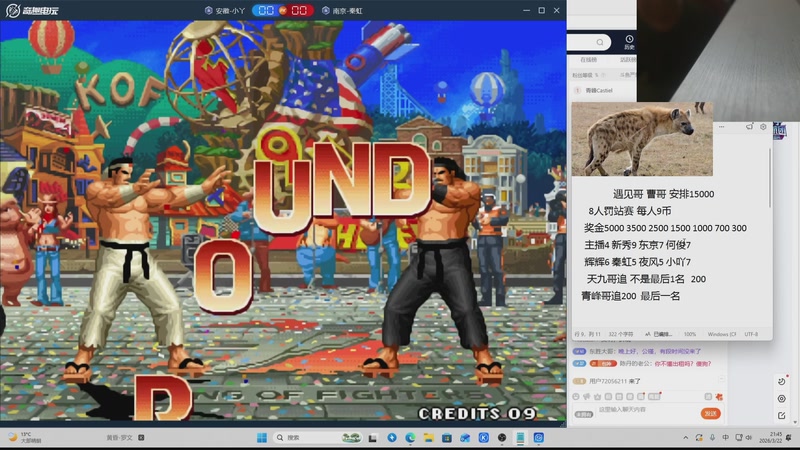This screenshot has width=800, height=450.
Task: Click the 322 个字符 character count in the status bar
Action: (620, 334)
